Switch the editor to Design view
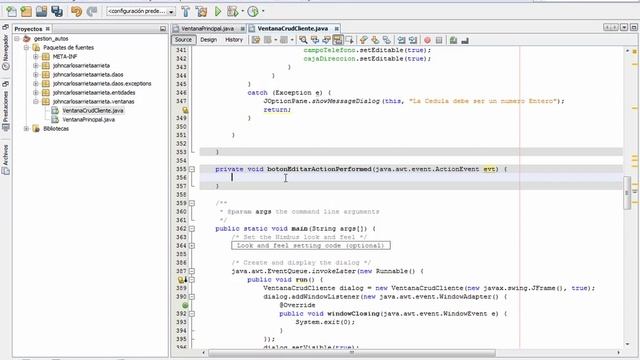 [209, 40]
